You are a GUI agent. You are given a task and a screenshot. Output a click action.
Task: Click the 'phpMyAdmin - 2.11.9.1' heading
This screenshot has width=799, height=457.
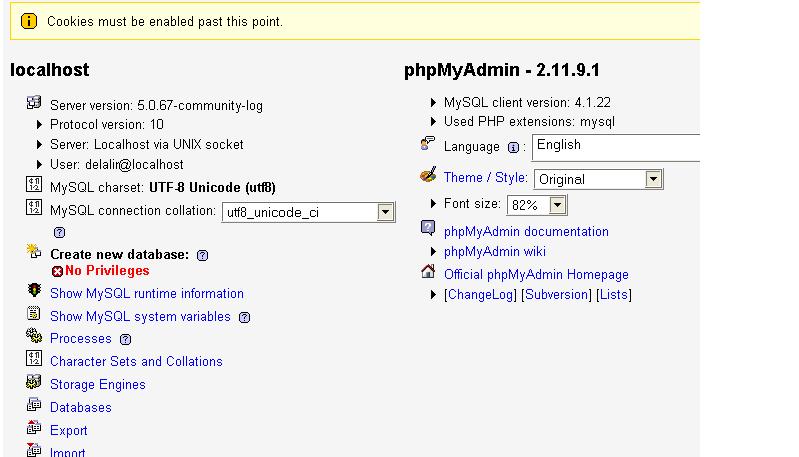coord(502,70)
